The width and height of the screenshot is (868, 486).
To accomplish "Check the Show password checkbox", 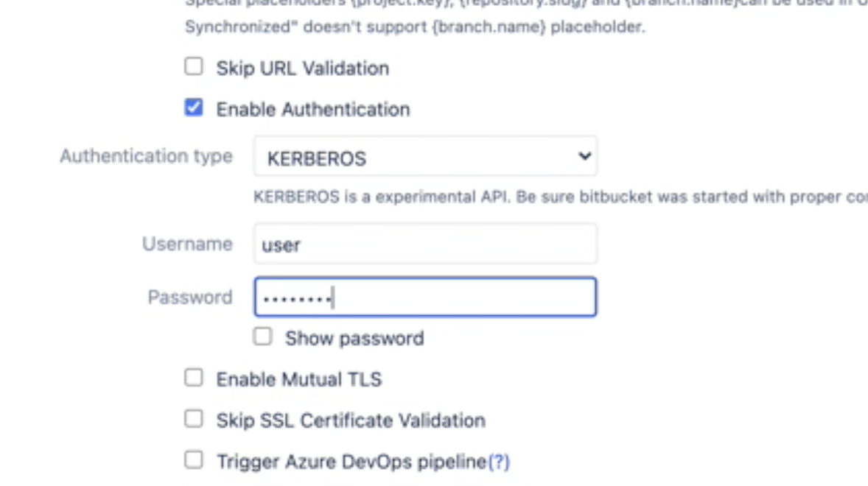I will point(262,337).
